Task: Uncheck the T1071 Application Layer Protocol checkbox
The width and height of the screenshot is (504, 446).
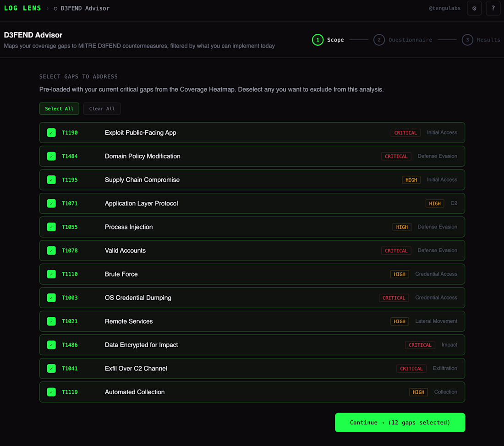Action: pos(51,203)
